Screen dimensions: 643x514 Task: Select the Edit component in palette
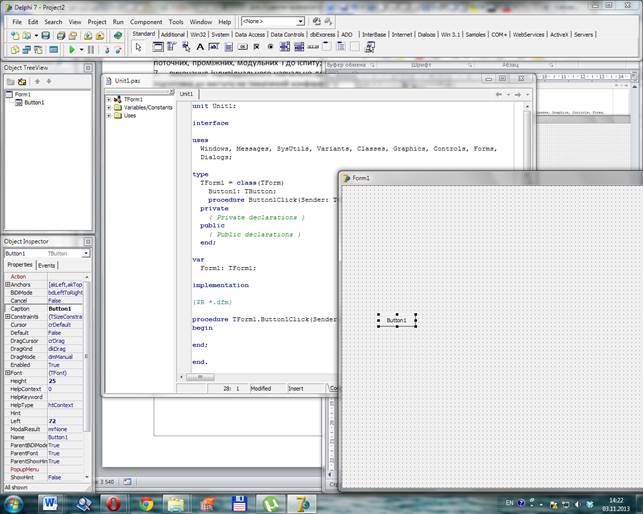point(214,47)
